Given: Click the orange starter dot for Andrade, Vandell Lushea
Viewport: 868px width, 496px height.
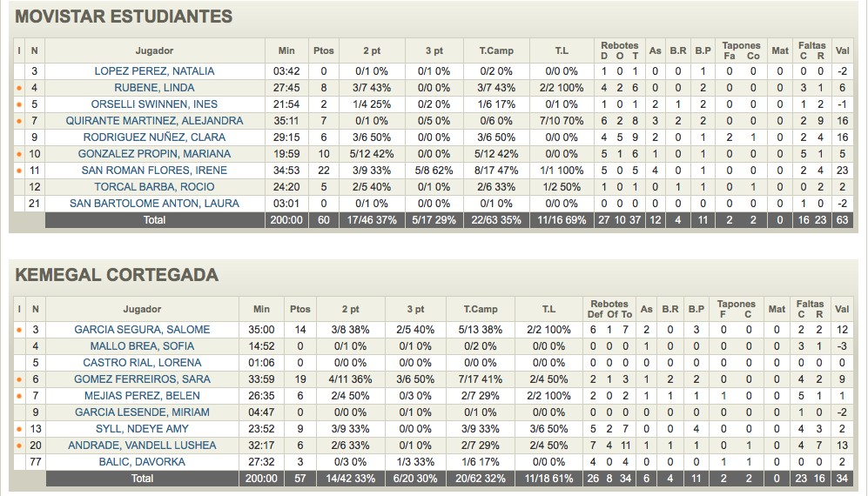Looking at the screenshot, I should (x=19, y=446).
